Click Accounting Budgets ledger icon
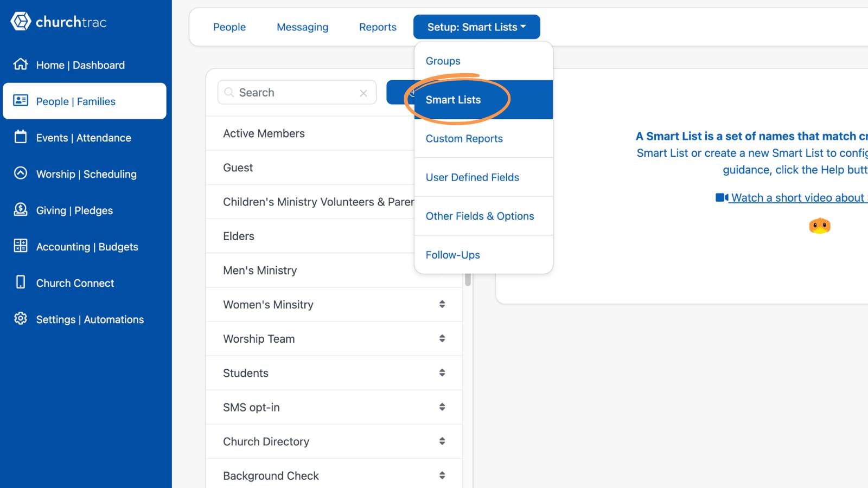The height and width of the screenshot is (488, 868). coord(21,246)
